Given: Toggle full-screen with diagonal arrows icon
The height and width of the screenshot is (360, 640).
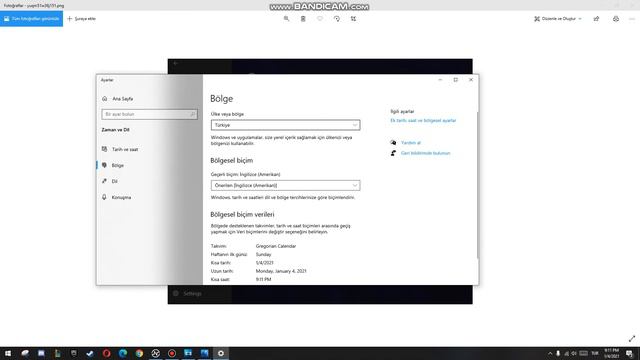Looking at the screenshot, I should 632,338.
